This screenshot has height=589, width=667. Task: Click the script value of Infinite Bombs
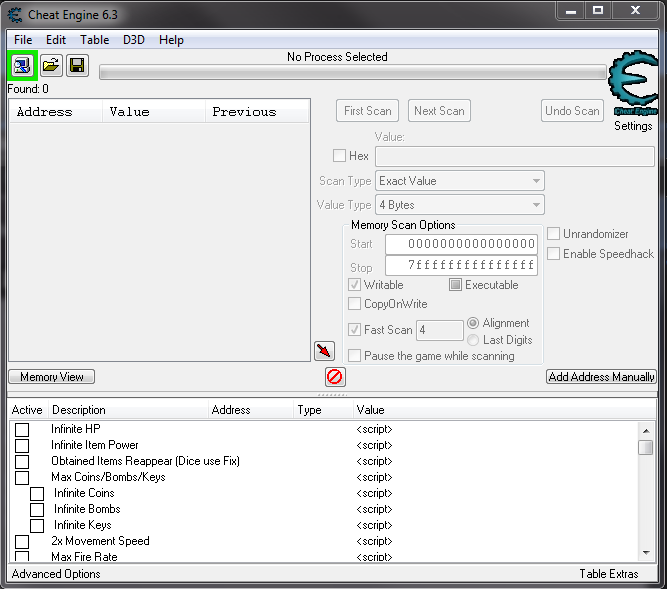click(x=374, y=509)
